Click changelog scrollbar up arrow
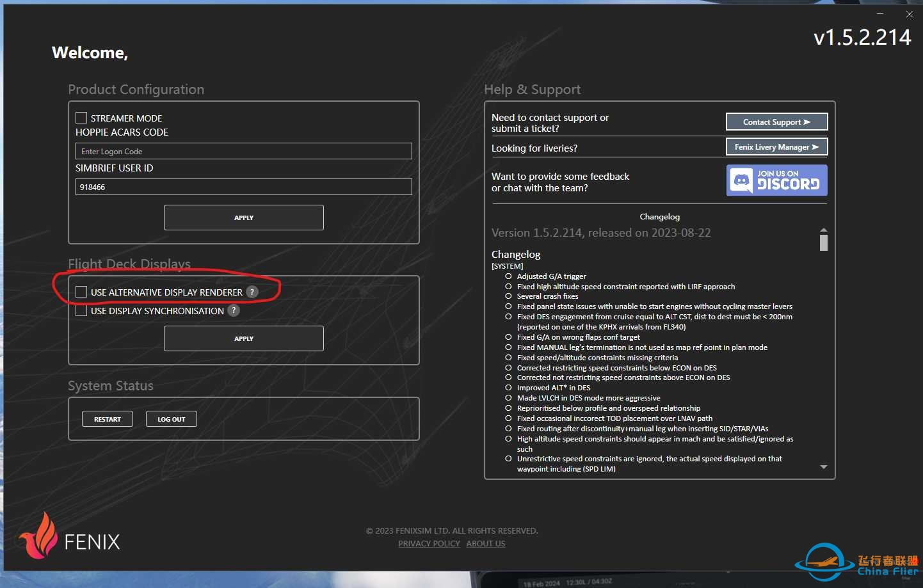Screen dimensions: 923x588 click(x=824, y=230)
